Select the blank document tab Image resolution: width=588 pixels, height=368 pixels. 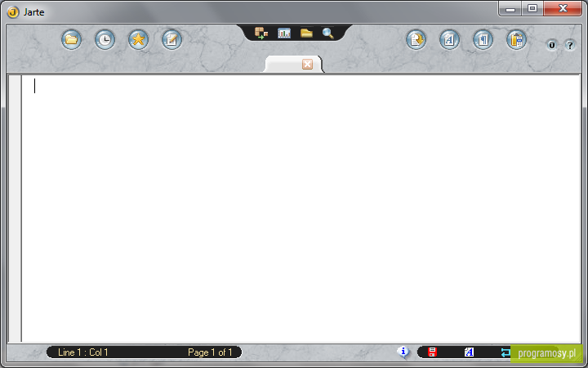tap(293, 65)
